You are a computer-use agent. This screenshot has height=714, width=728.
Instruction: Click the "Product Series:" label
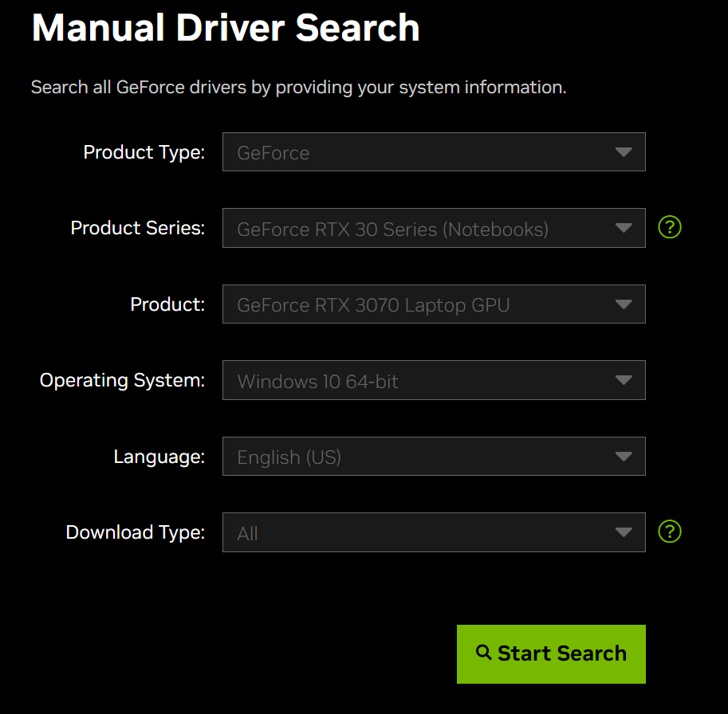pyautogui.click(x=137, y=228)
